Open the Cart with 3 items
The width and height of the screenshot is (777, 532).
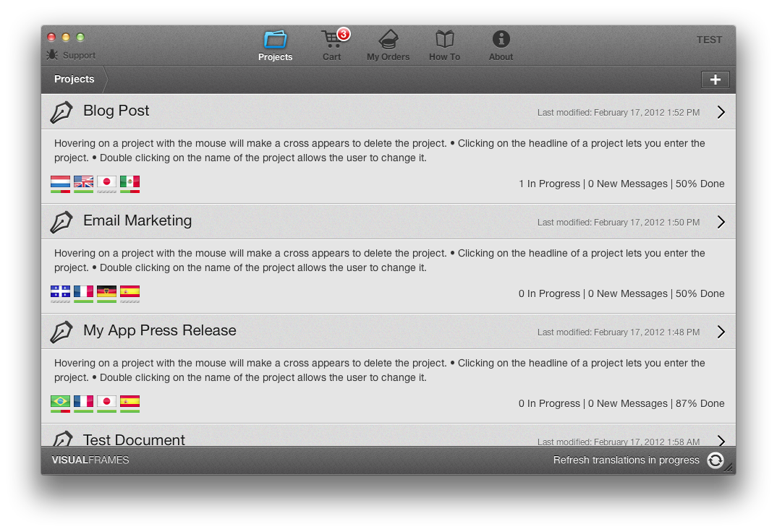click(332, 45)
